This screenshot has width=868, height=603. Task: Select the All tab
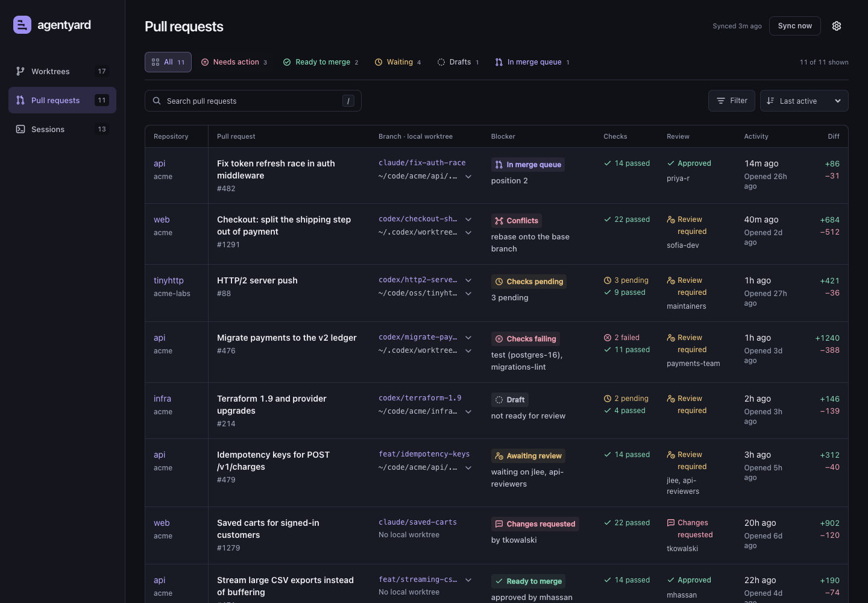pos(168,62)
